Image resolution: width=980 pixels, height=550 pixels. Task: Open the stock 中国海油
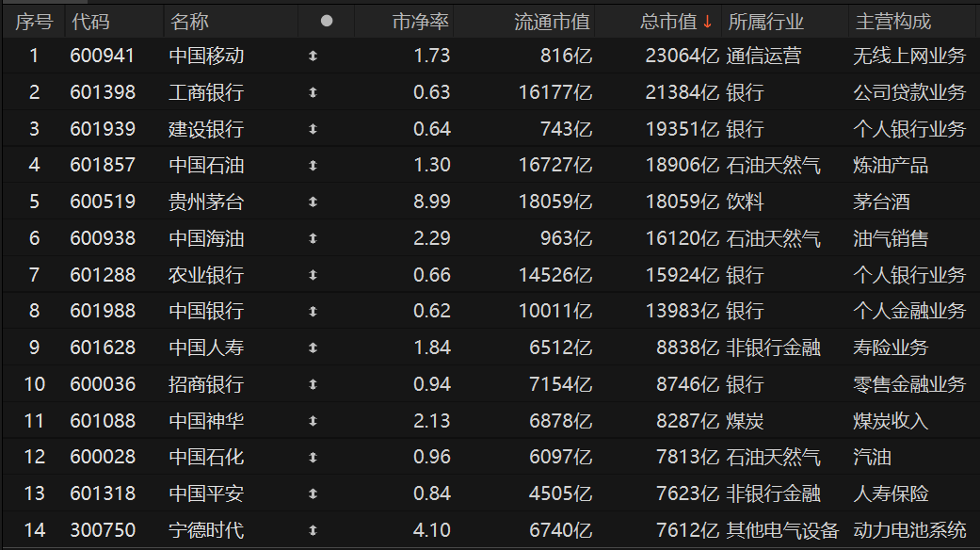click(204, 238)
